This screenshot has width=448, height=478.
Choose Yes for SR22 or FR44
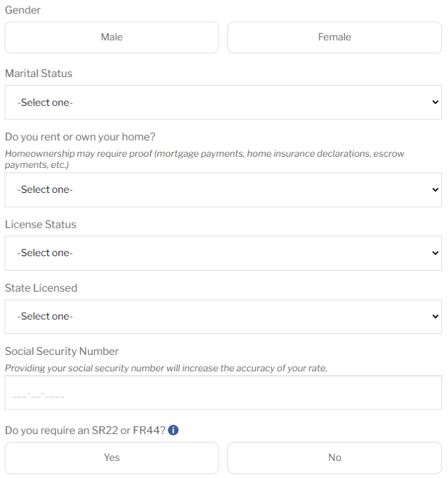coord(111,458)
